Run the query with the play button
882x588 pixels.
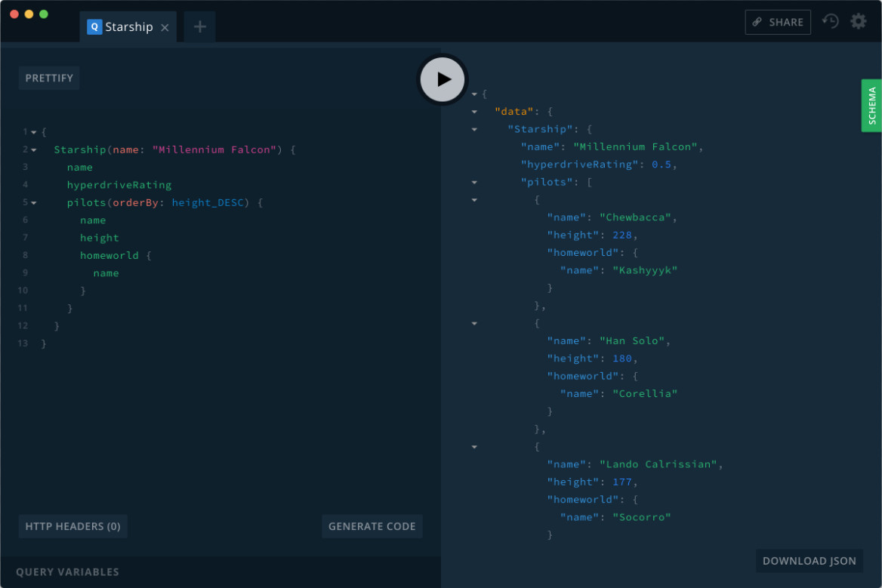click(x=442, y=79)
